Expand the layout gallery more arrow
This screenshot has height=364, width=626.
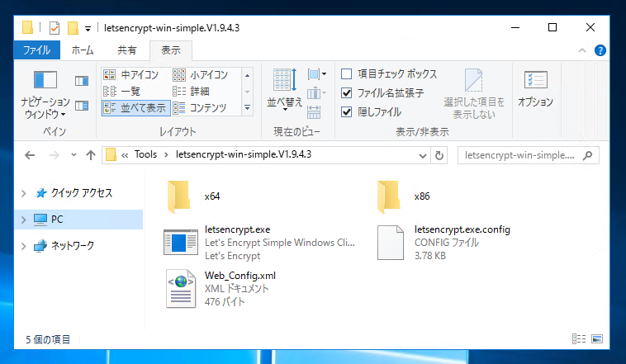click(248, 108)
